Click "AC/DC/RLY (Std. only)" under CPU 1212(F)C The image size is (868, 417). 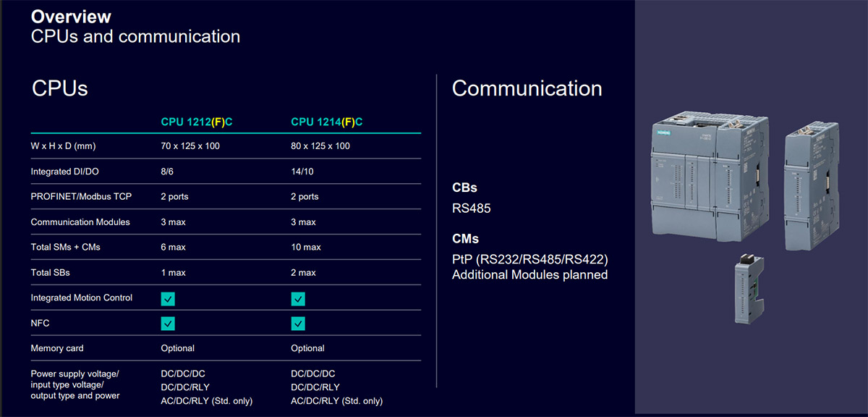(x=207, y=401)
